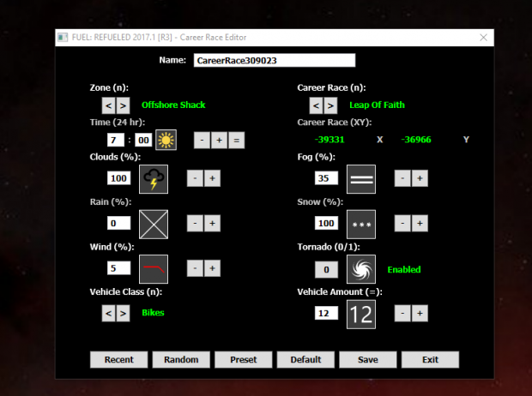Image resolution: width=532 pixels, height=396 pixels.
Task: Click the sun time-of-day icon
Action: coord(166,140)
